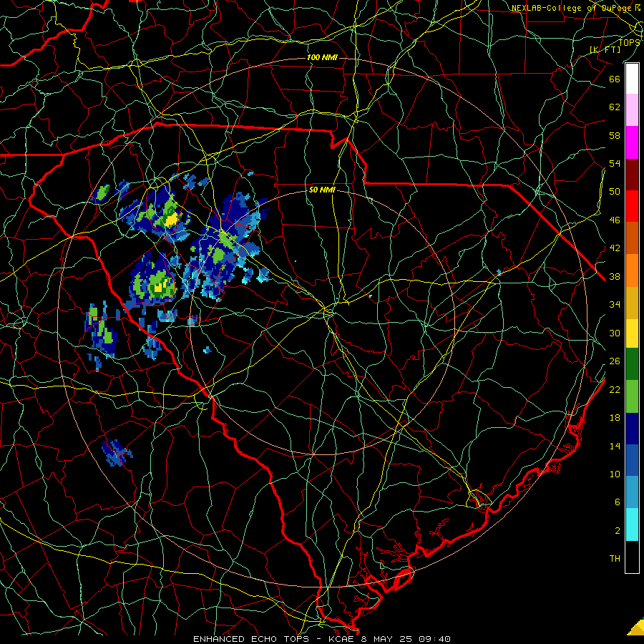Click the legend value '62'
Viewport: 644px width, 644px height.
(615, 107)
